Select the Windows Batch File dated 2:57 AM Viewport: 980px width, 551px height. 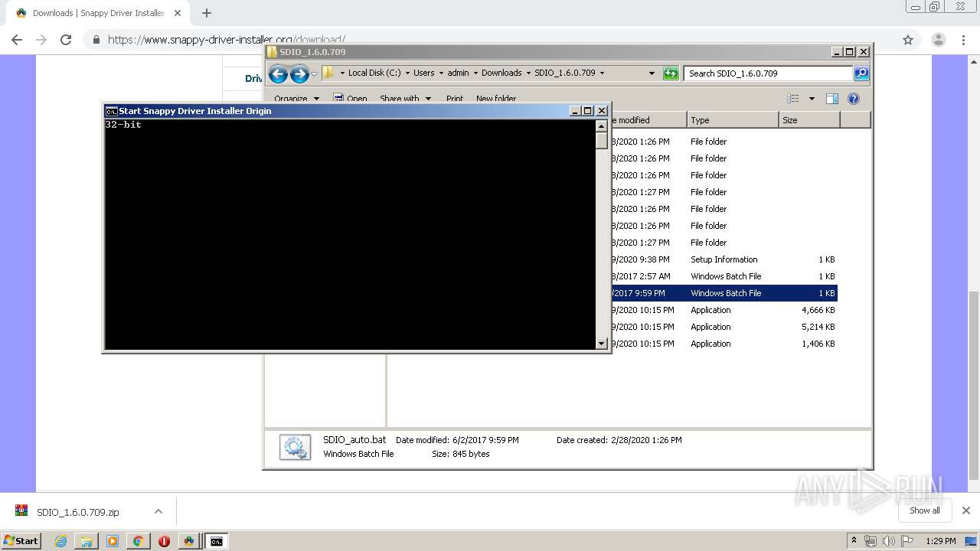(x=724, y=276)
